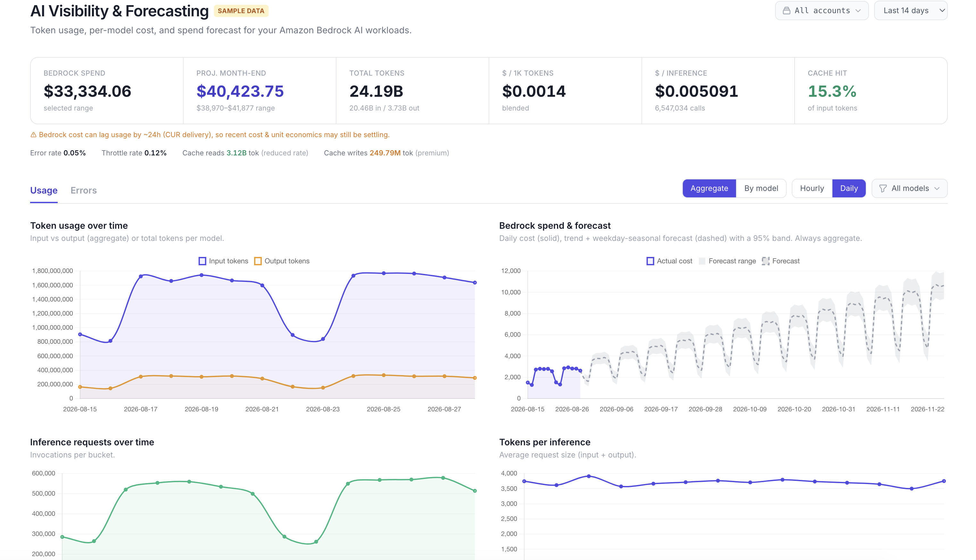The image size is (976, 560).
Task: Click the SAMPLE DATA badge
Action: click(241, 11)
